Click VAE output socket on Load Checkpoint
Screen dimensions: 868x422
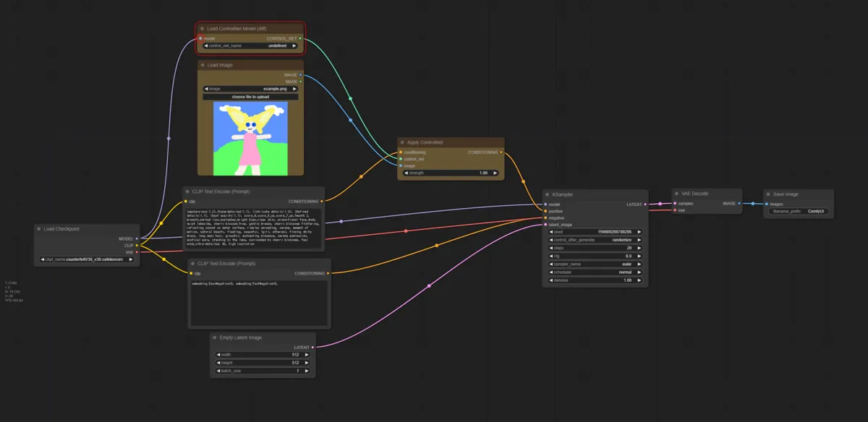tap(137, 252)
